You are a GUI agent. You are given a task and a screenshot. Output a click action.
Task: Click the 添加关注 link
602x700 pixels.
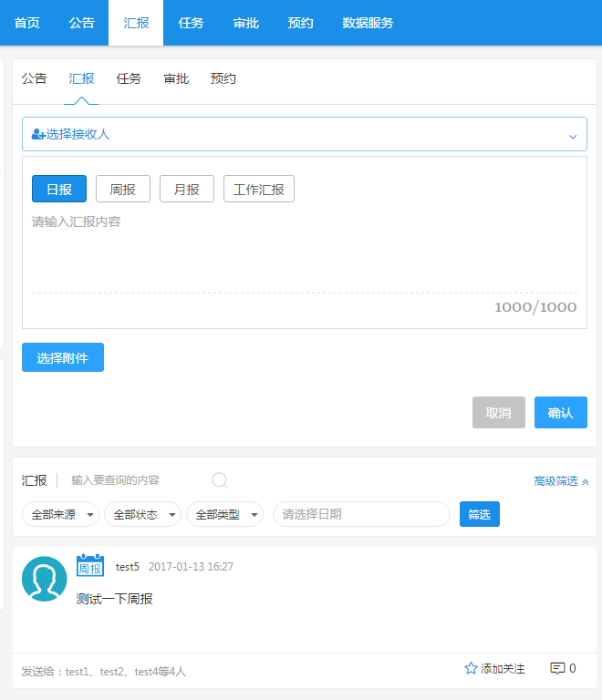pos(503,668)
